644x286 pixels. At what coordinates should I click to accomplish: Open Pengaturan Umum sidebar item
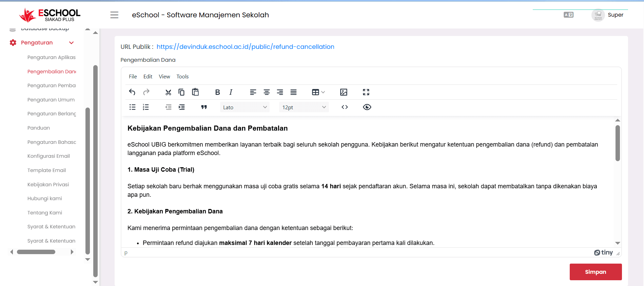tap(51, 100)
